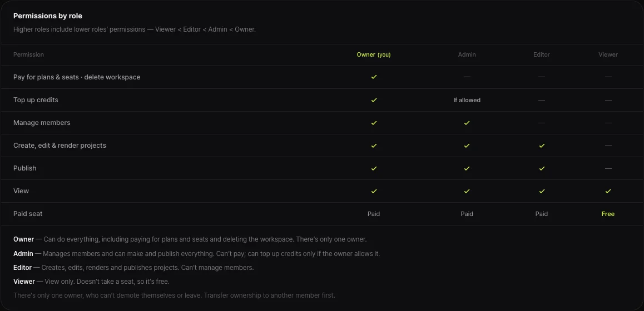Click the Editor checkmark in the View row
The image size is (644, 311).
(x=542, y=191)
